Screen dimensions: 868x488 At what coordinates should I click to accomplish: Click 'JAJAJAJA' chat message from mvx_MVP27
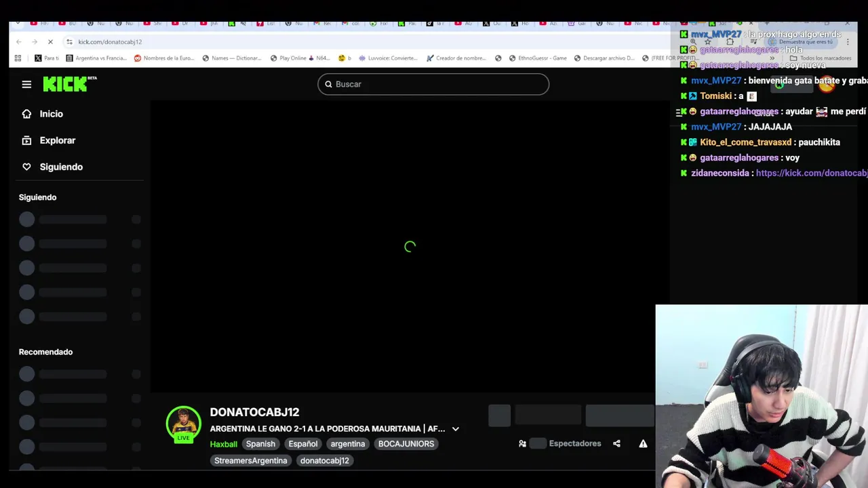(x=770, y=127)
